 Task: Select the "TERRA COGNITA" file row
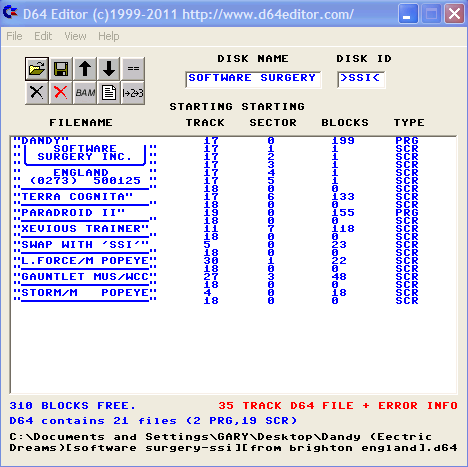(233, 196)
